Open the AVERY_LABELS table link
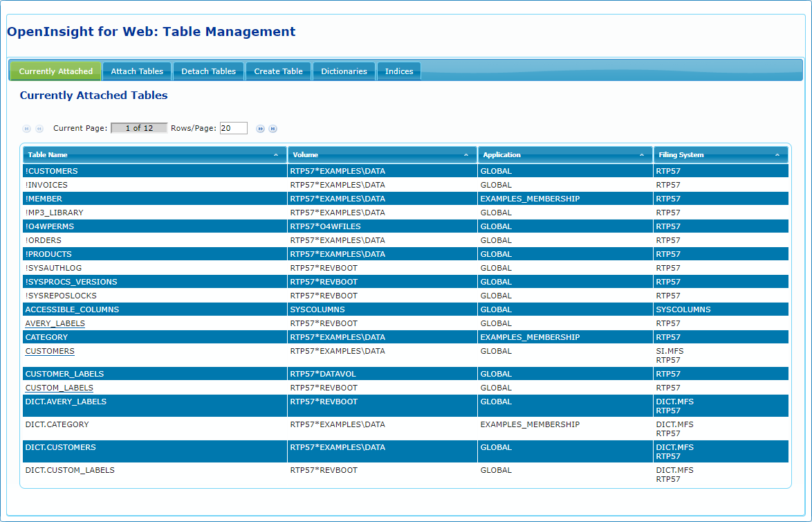This screenshot has height=522, width=812. point(55,323)
